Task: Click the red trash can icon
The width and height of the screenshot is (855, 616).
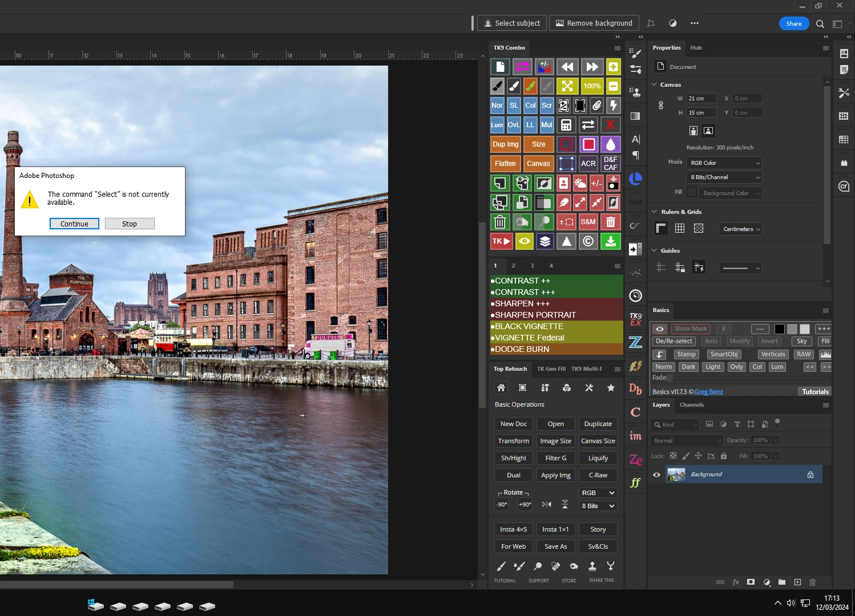Action: (x=610, y=222)
